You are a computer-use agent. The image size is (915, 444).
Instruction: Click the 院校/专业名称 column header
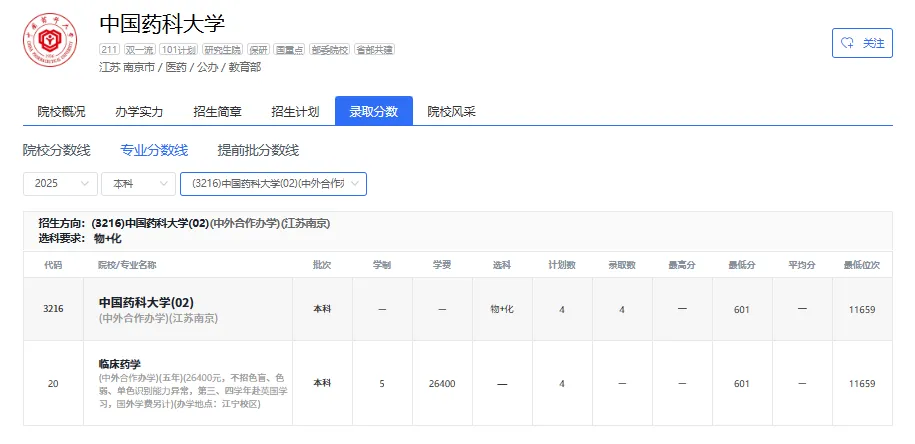coord(127,265)
